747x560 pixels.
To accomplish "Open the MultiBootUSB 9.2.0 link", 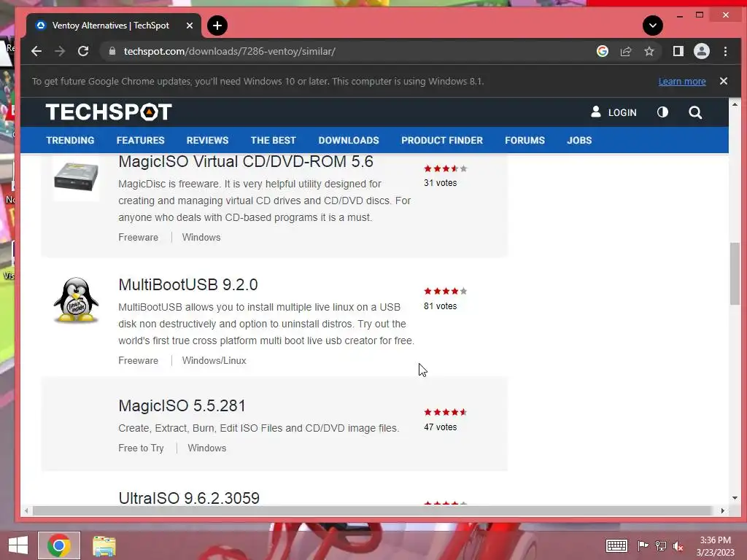I will 188,285.
